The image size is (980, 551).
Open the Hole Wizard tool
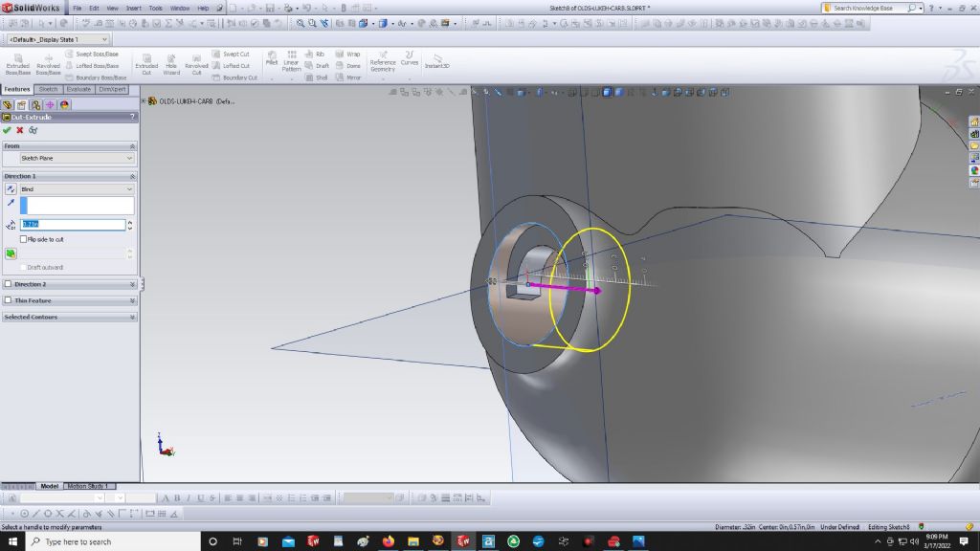pyautogui.click(x=171, y=64)
